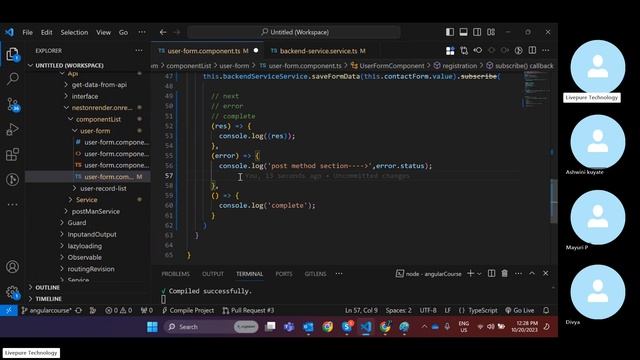The height and width of the screenshot is (360, 640).
Task: Click the Accounts icon in activity bar
Action: click(x=13, y=267)
